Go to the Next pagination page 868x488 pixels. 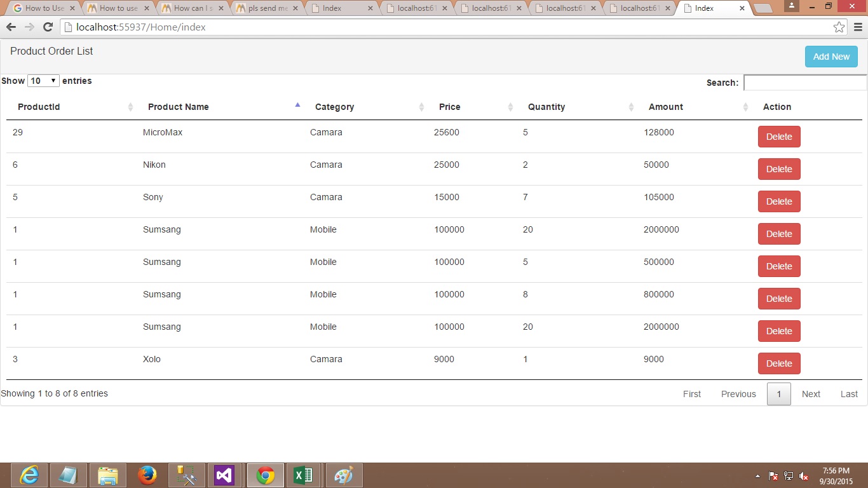811,394
